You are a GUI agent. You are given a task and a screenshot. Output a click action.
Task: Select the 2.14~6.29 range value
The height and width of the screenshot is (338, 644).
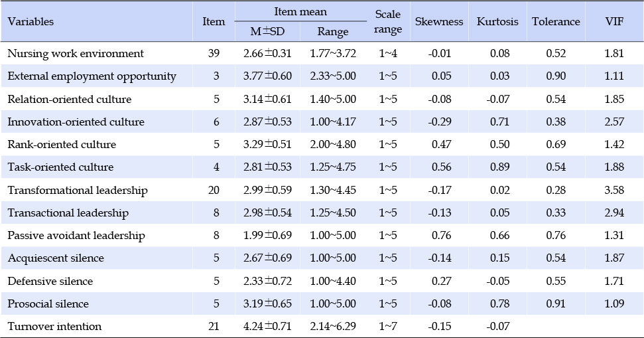tap(333, 327)
